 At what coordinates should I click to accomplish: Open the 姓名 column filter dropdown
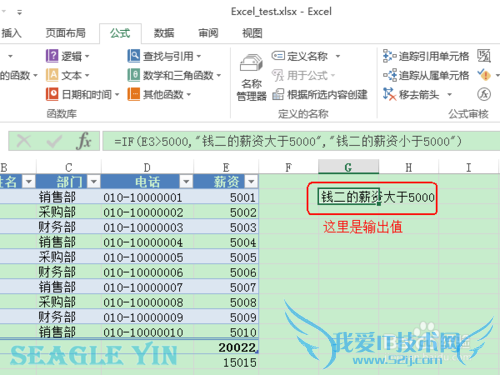[29, 182]
